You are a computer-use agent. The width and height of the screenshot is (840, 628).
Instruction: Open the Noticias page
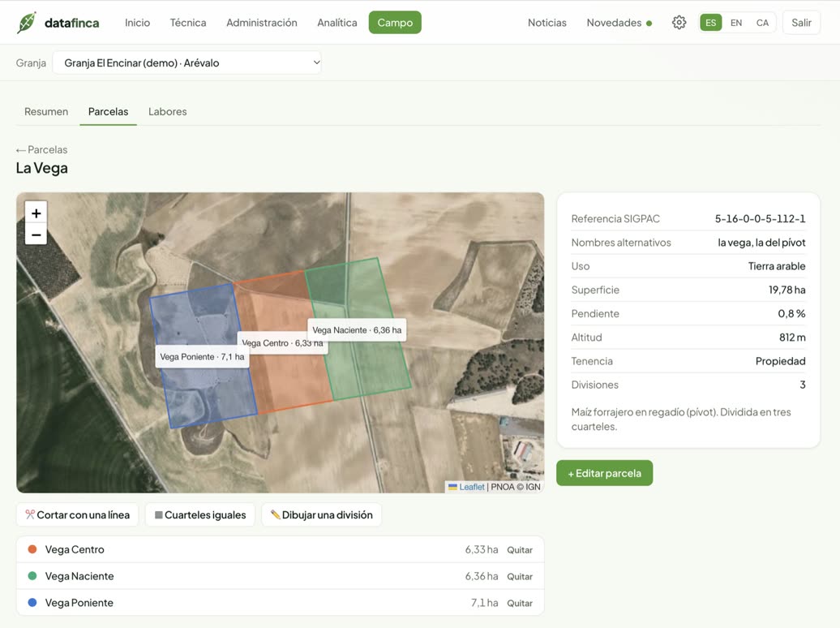(x=547, y=23)
